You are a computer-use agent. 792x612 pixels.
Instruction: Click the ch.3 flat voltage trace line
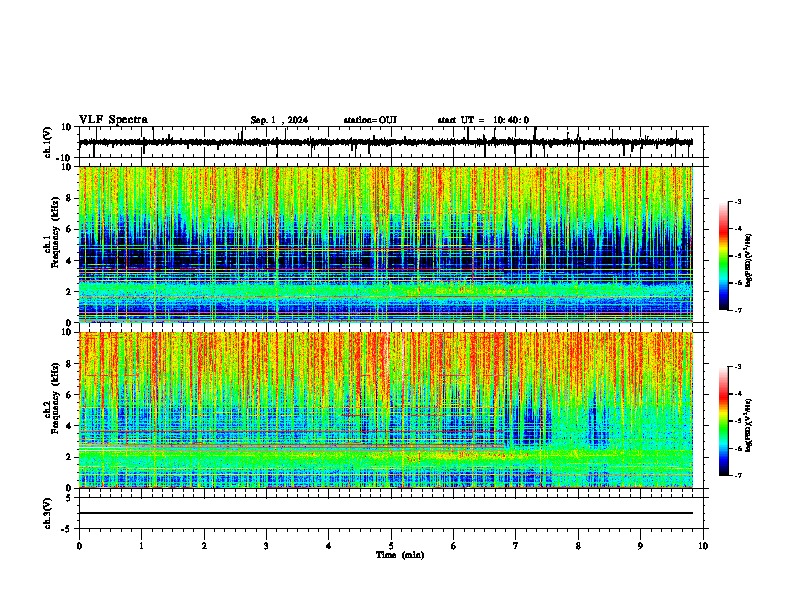point(386,513)
